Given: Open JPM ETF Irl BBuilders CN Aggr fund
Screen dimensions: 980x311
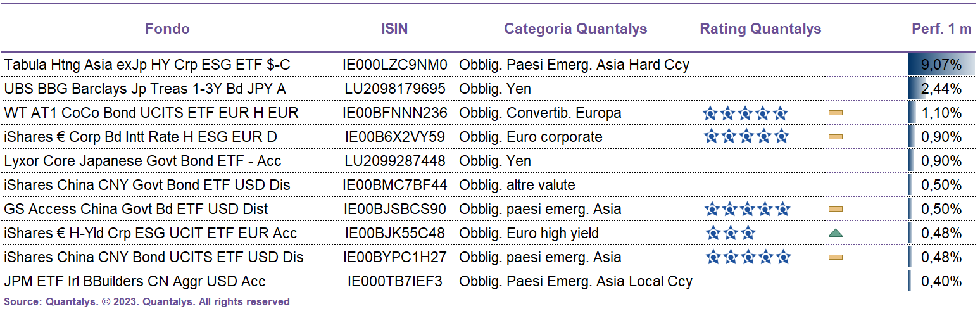Looking at the screenshot, I should (134, 281).
